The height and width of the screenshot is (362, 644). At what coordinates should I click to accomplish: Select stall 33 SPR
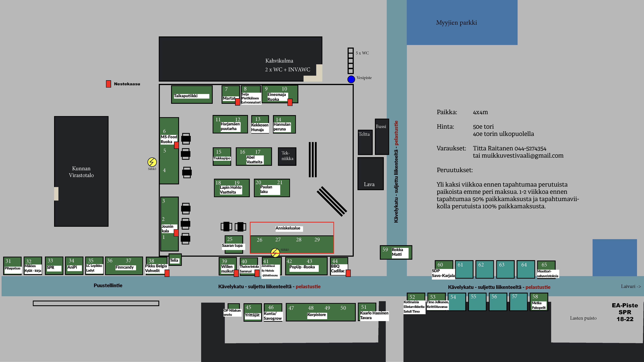54,266
